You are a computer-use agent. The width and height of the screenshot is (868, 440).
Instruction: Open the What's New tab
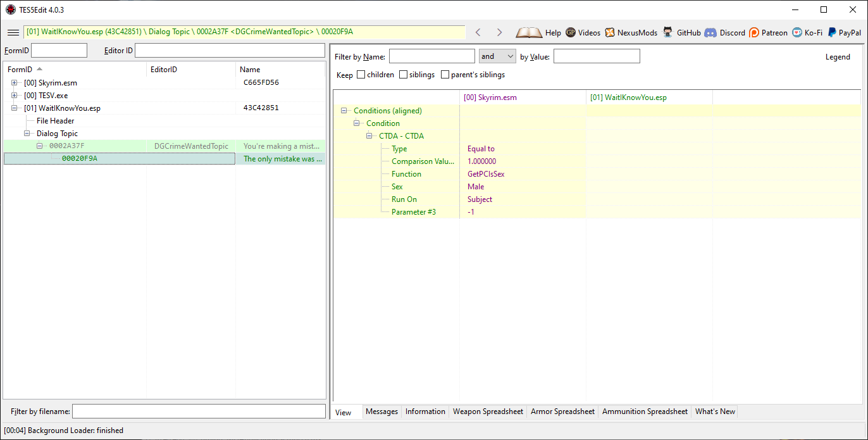[x=715, y=412]
